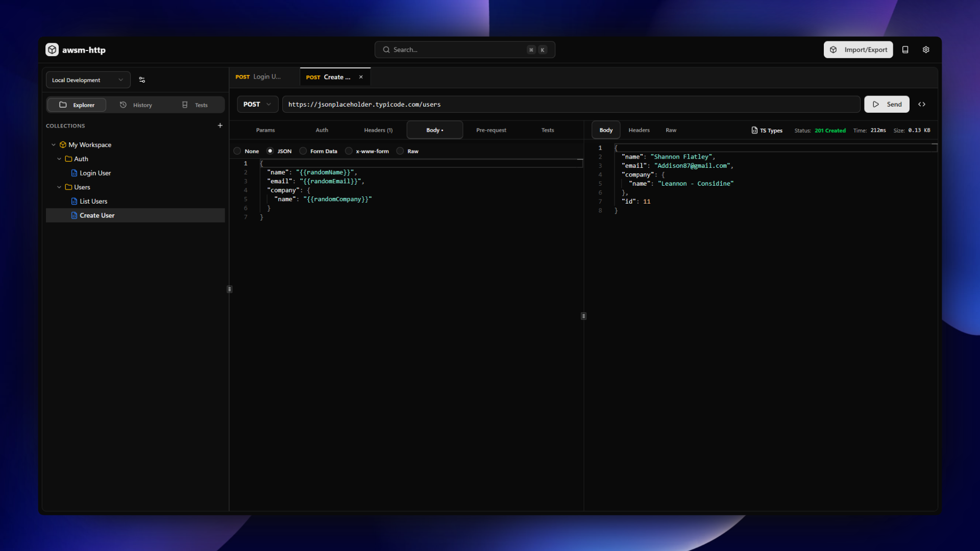Click the Import/Export button
Image resolution: width=980 pixels, height=551 pixels.
858,49
